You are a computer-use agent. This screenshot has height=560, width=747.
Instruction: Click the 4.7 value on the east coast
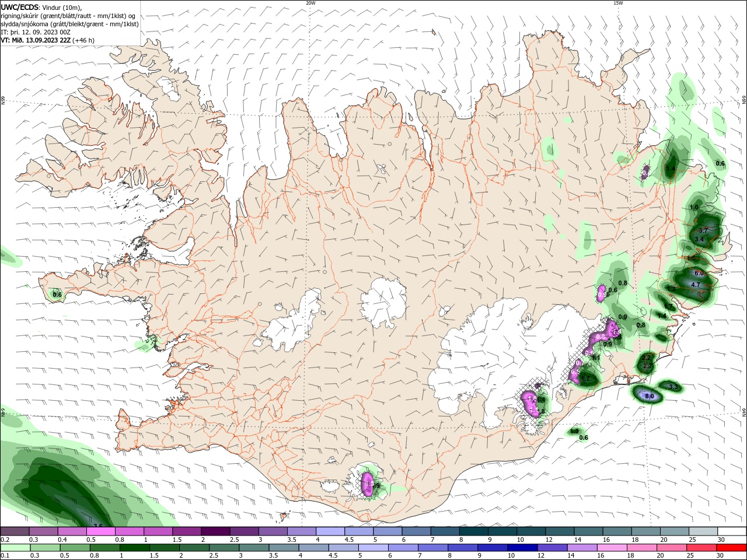695,285
